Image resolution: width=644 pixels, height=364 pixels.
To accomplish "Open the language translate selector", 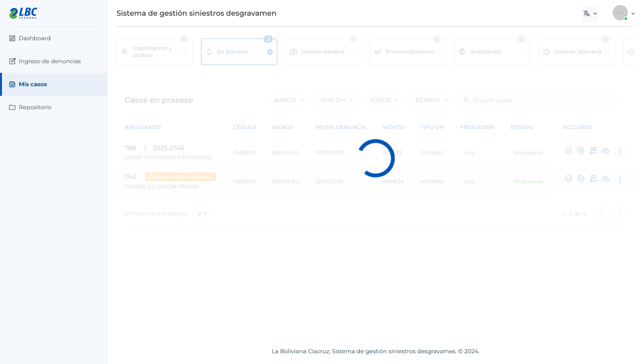I will click(x=590, y=14).
